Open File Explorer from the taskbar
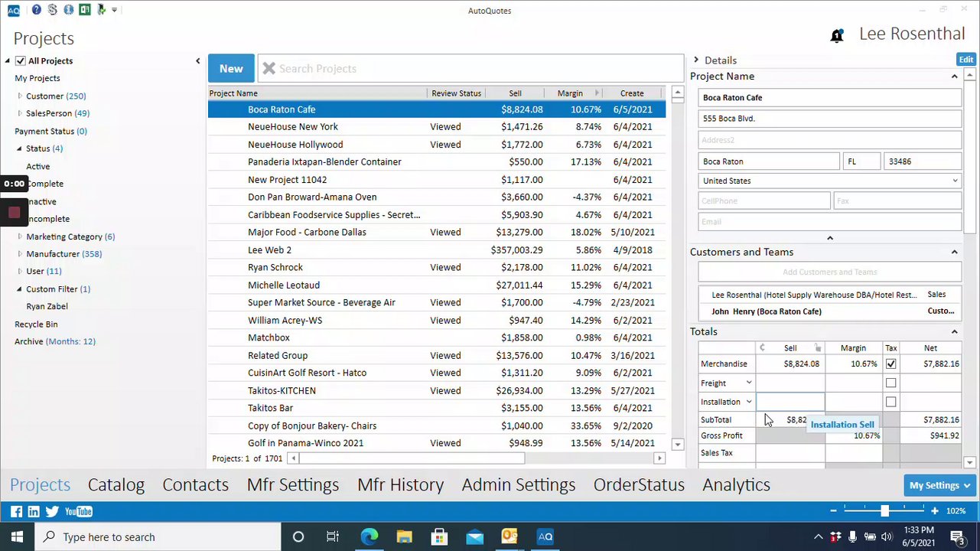980x551 pixels. pyautogui.click(x=404, y=537)
